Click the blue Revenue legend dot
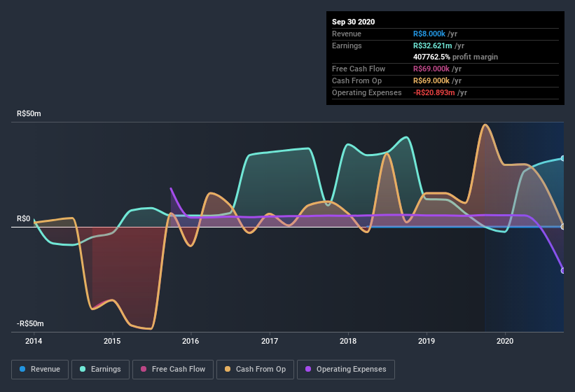 [22, 369]
